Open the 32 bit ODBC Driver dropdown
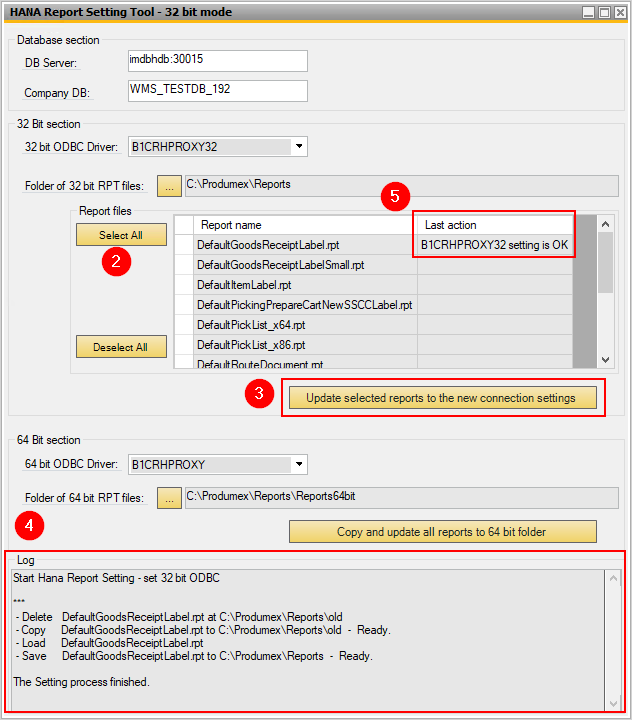This screenshot has height=720, width=632. click(298, 147)
